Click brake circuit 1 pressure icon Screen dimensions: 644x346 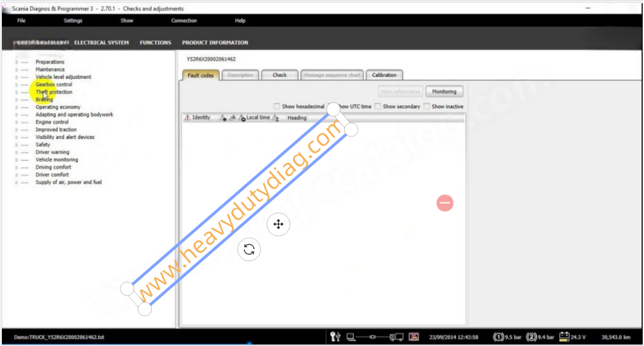click(x=498, y=337)
